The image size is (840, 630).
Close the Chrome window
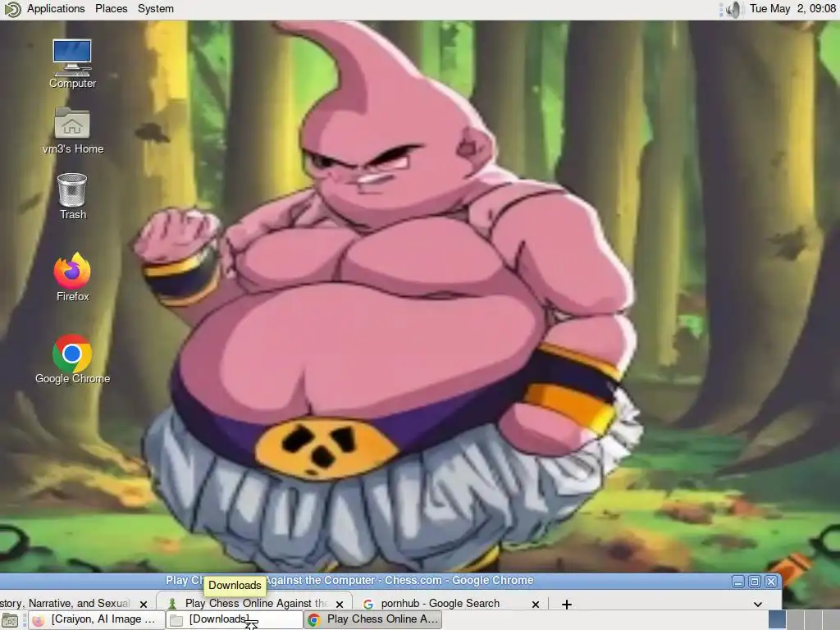coord(771,582)
